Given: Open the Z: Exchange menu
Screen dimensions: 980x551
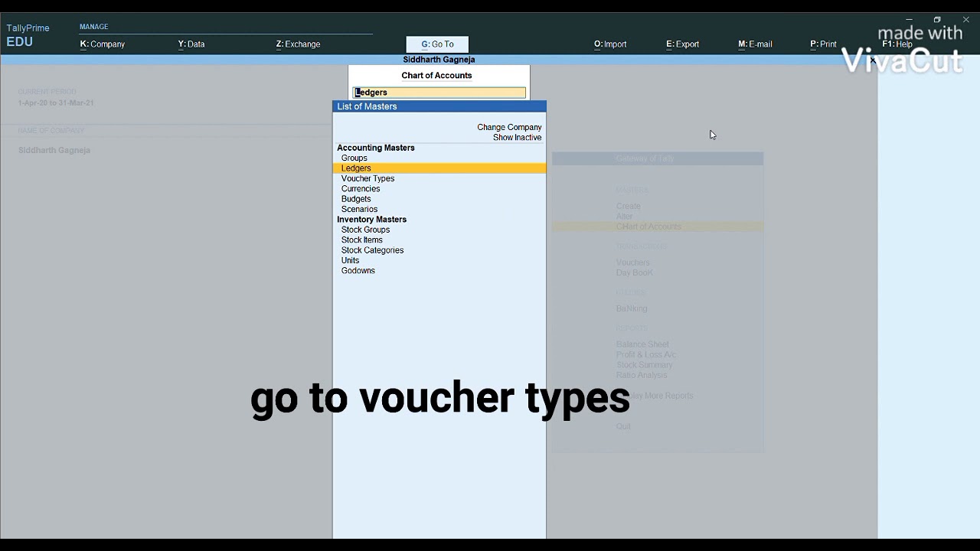Looking at the screenshot, I should pos(298,44).
